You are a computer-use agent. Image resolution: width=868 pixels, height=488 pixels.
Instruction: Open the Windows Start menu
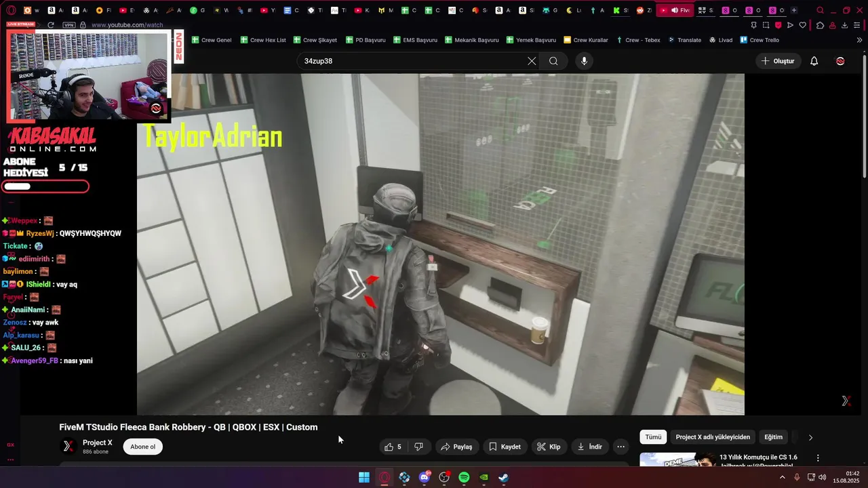click(364, 477)
